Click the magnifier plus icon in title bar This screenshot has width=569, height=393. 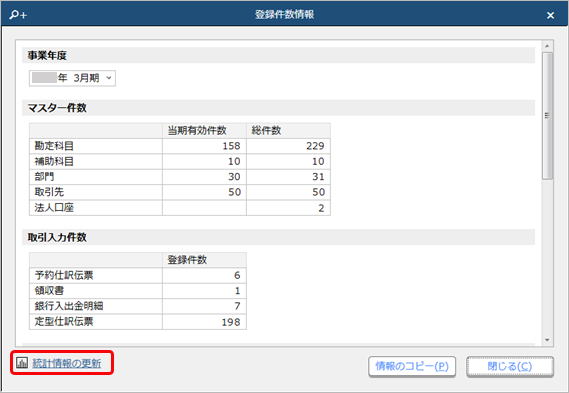click(x=18, y=15)
